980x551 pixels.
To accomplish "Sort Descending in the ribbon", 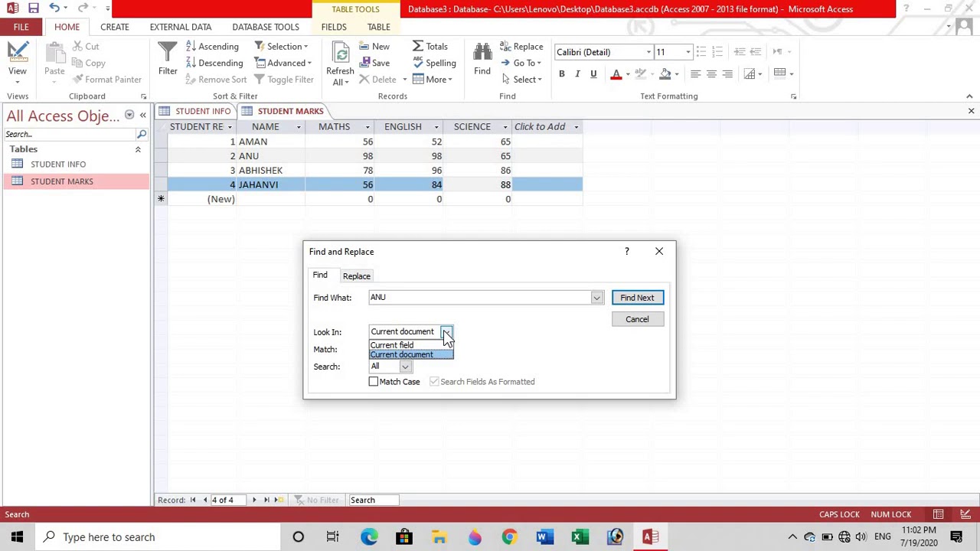I will [214, 63].
